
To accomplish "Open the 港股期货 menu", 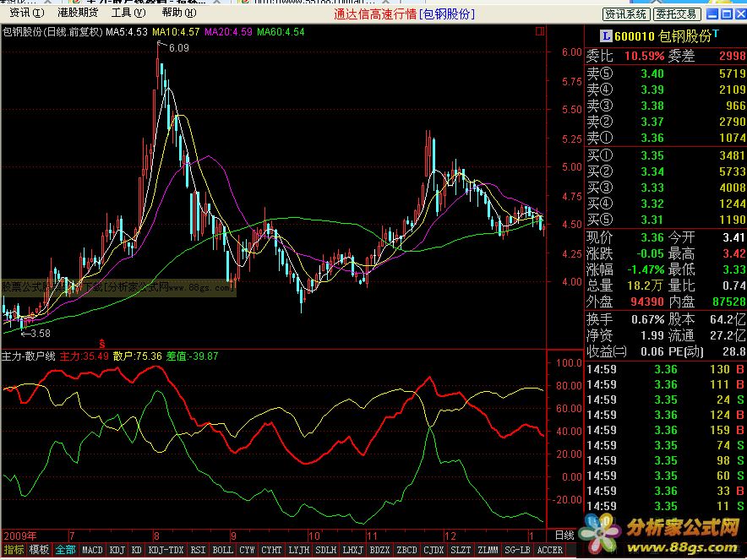I will [x=78, y=13].
